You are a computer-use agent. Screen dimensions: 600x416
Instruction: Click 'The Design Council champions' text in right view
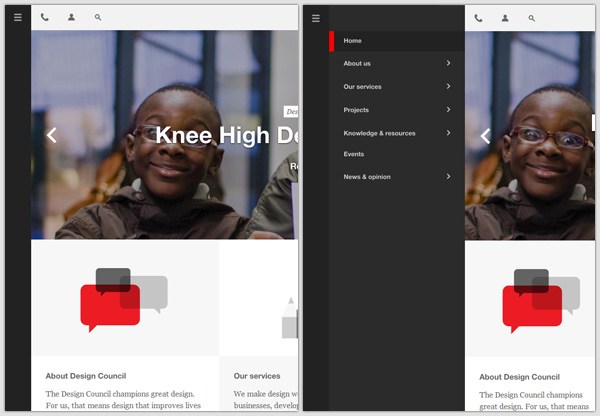click(531, 395)
